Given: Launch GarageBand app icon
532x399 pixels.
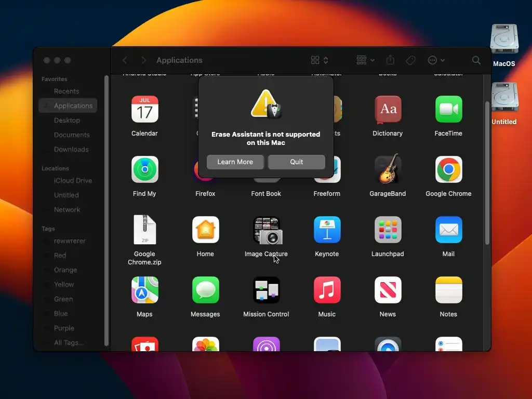Looking at the screenshot, I should click(388, 169).
